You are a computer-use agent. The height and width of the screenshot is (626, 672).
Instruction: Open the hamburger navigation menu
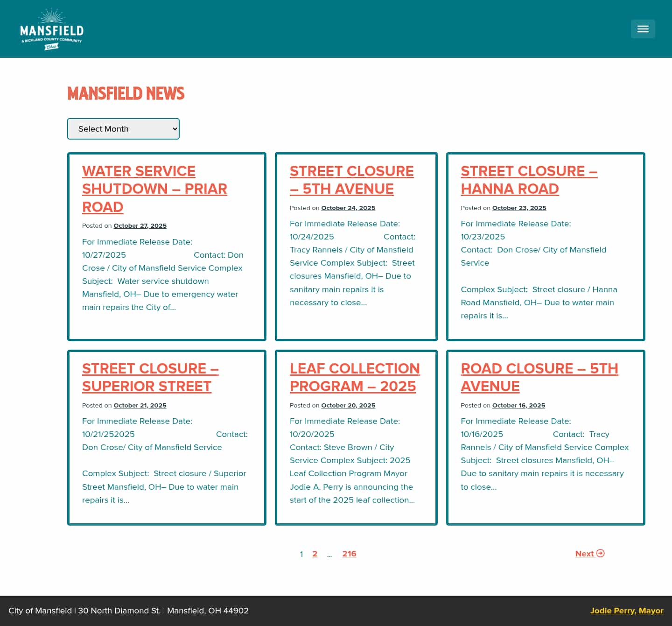pyautogui.click(x=643, y=28)
